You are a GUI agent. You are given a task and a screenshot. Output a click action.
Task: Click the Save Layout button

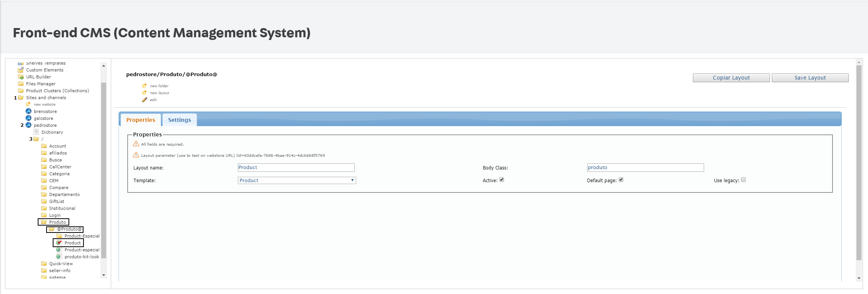tap(810, 78)
